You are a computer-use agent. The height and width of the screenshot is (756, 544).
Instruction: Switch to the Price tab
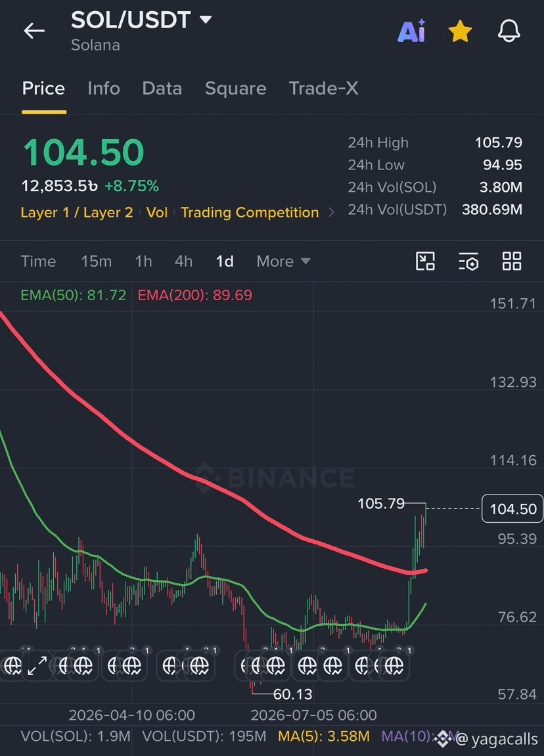coord(43,89)
